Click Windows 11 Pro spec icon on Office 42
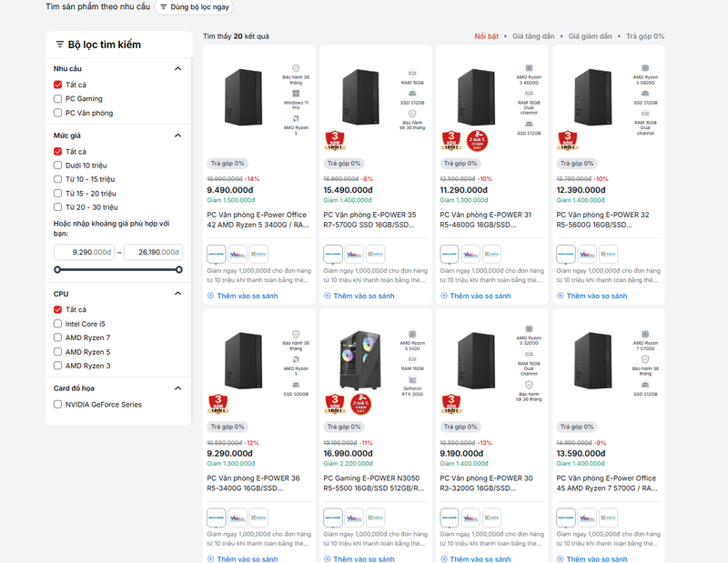728x563 pixels. (x=296, y=94)
